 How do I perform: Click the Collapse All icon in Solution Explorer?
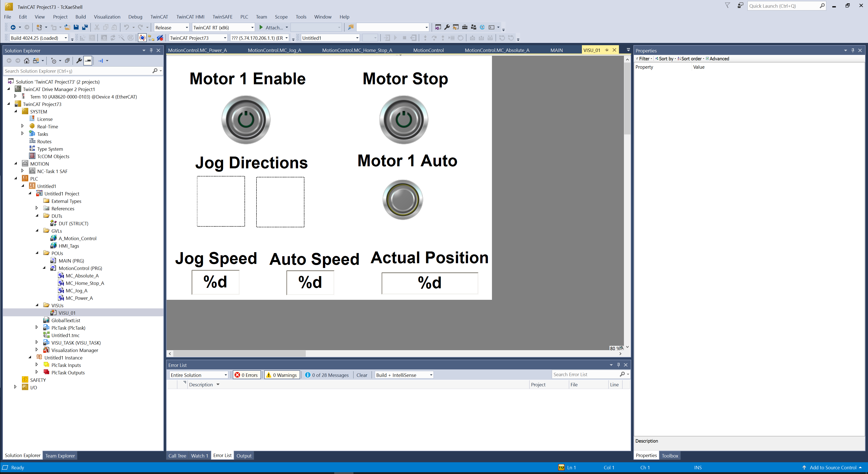coord(67,61)
